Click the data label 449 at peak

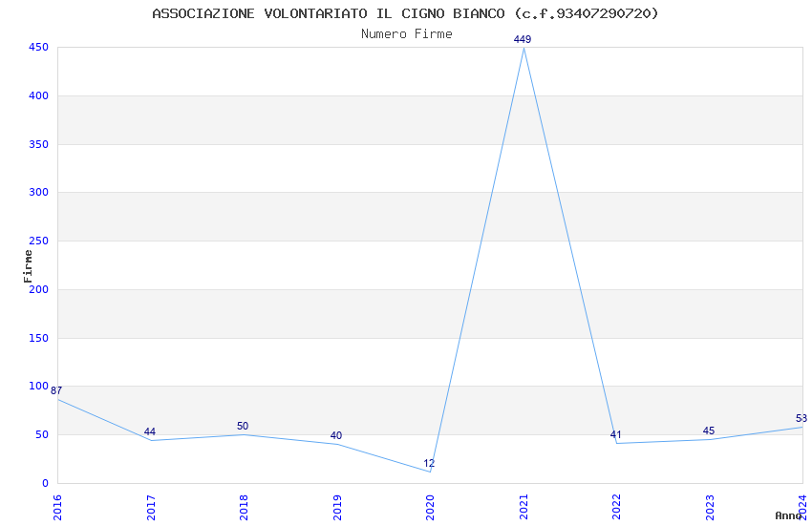coord(522,39)
